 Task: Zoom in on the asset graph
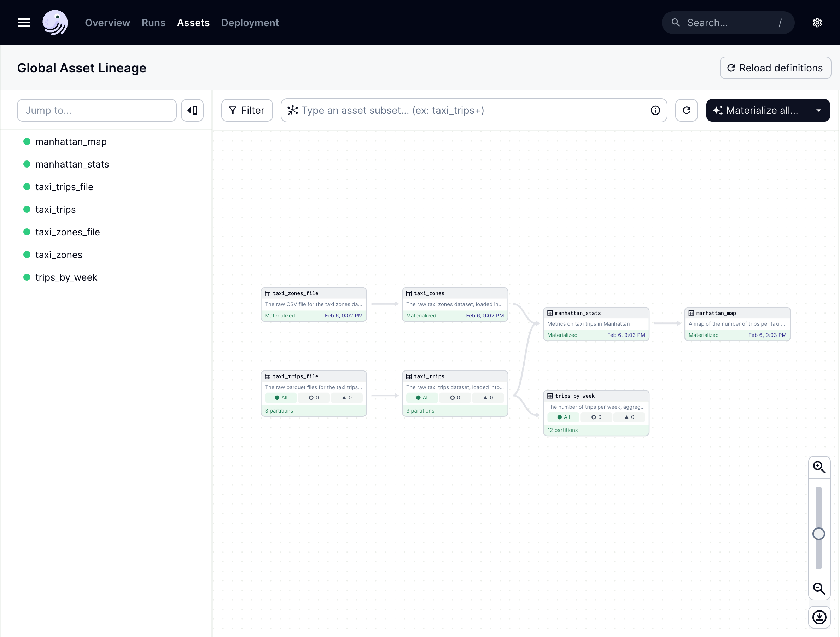click(819, 467)
